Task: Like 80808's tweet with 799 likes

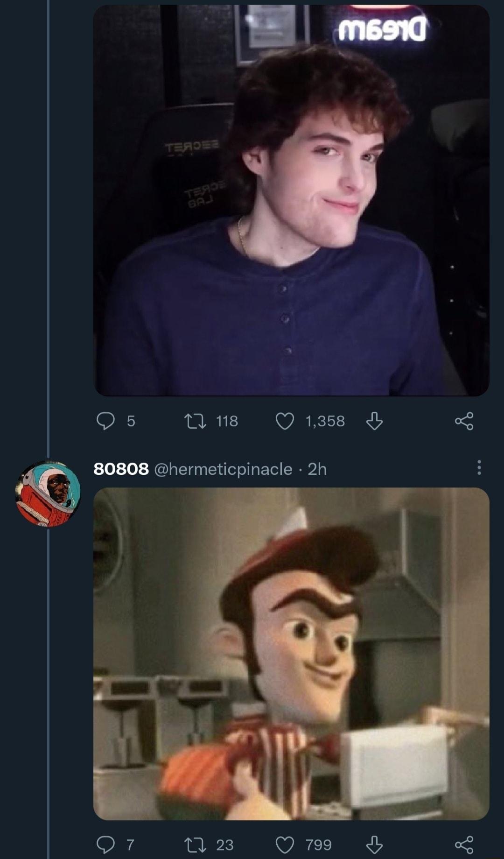Action: pos(285,845)
